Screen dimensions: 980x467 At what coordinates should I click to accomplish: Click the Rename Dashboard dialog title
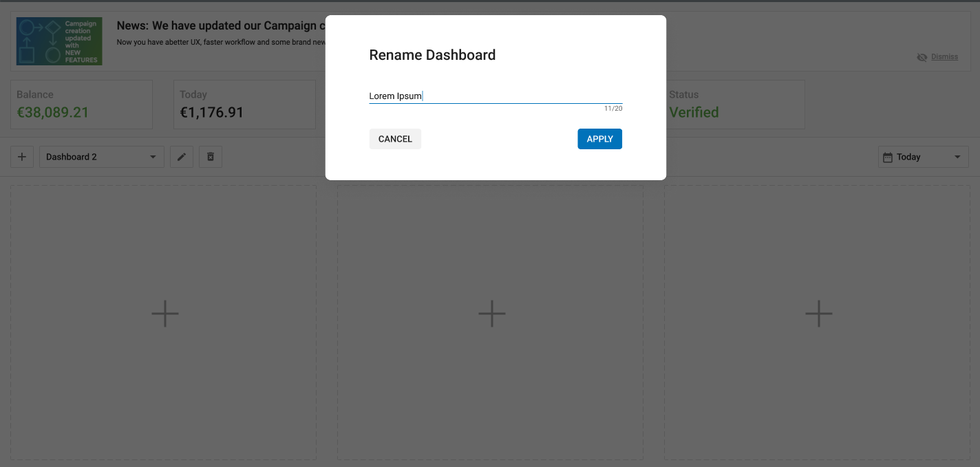432,55
